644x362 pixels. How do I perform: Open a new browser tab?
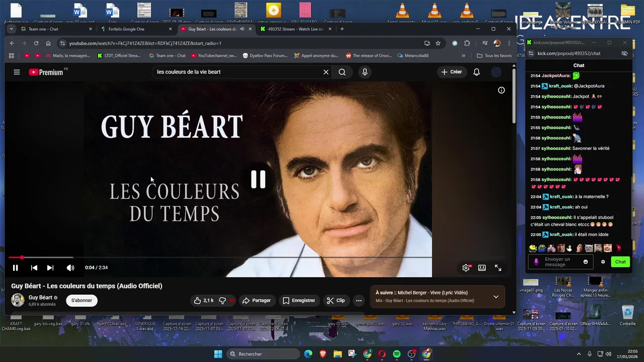tap(342, 29)
